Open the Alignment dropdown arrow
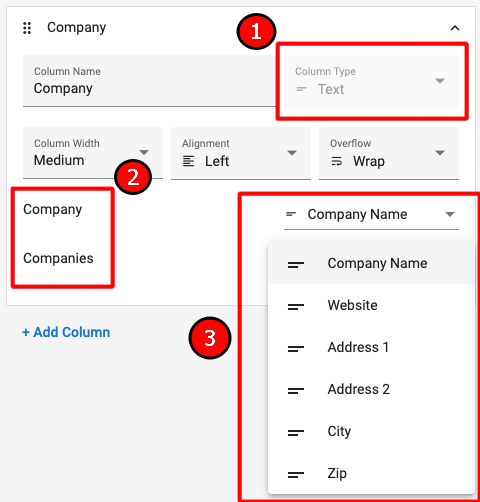This screenshot has width=480, height=502. [x=292, y=153]
